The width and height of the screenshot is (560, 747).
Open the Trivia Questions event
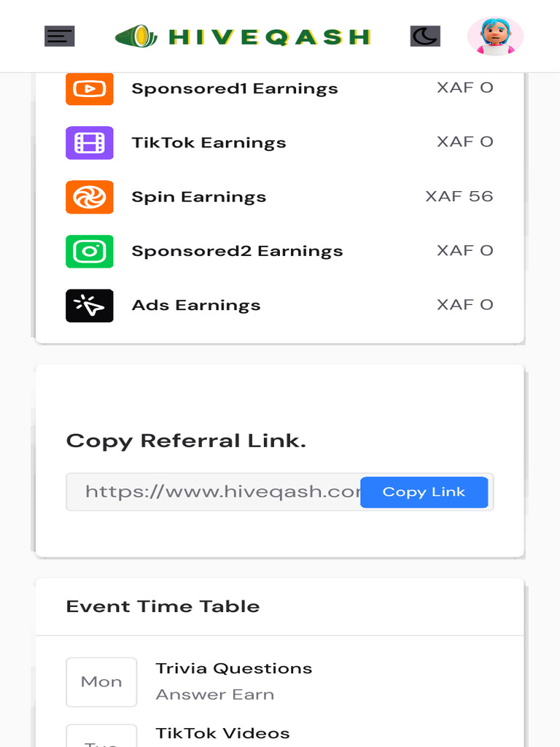(233, 668)
